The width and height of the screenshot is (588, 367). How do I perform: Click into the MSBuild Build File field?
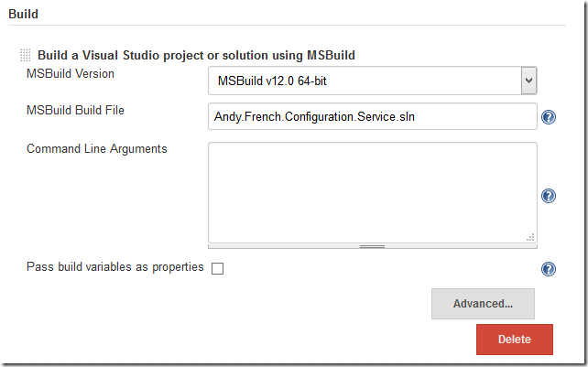(372, 117)
